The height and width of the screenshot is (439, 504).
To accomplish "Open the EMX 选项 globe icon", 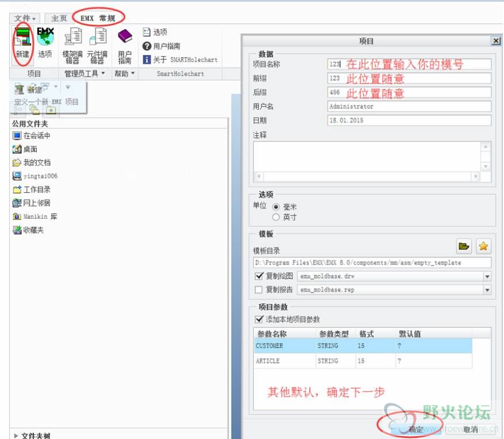I will coord(45,43).
